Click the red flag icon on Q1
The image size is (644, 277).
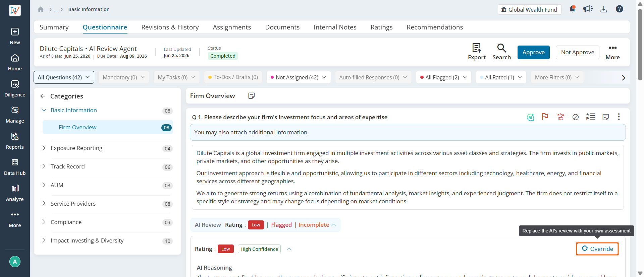(545, 117)
